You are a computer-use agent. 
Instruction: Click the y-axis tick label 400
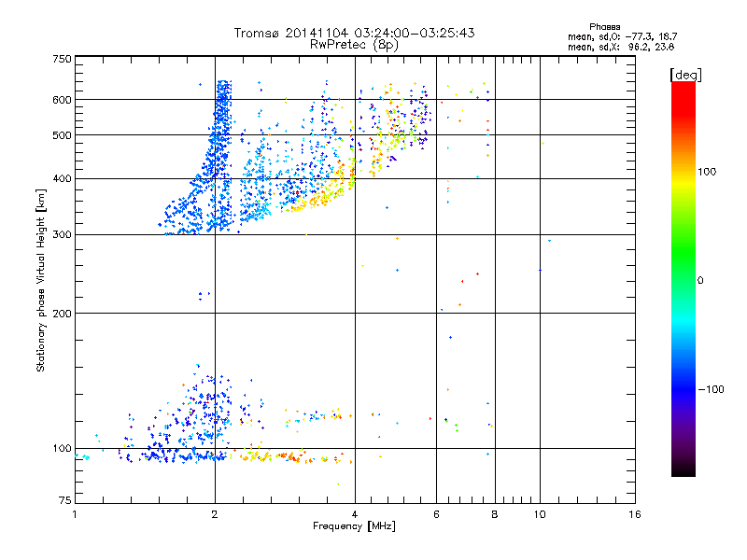pyautogui.click(x=62, y=178)
